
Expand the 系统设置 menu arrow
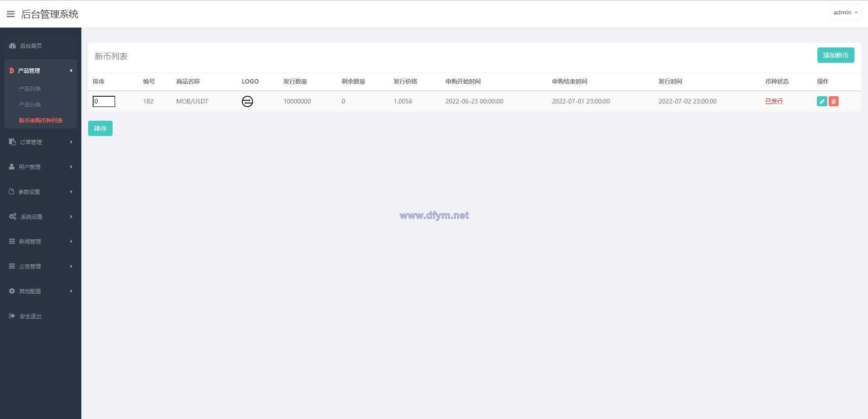(x=71, y=217)
